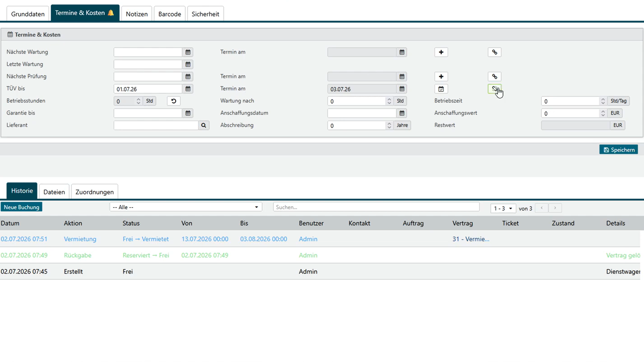Add appointment for Nächste Wartung with plus
This screenshot has width=644, height=362.
[x=441, y=52]
